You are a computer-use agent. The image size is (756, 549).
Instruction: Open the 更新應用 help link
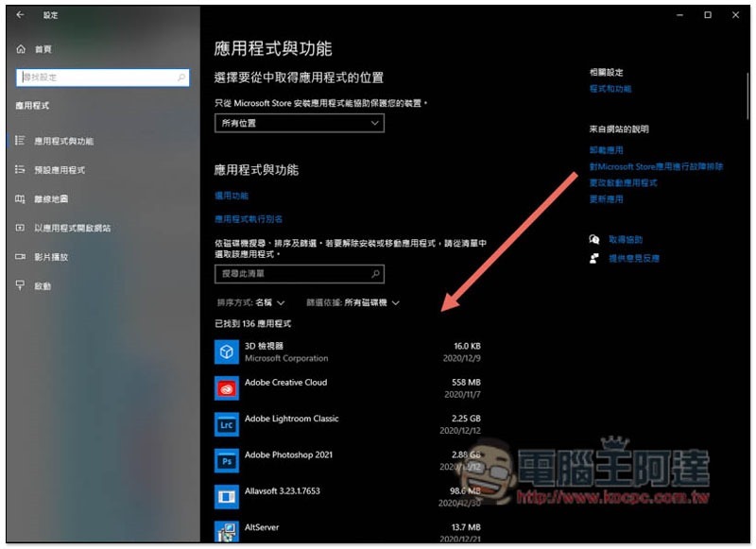pyautogui.click(x=606, y=199)
